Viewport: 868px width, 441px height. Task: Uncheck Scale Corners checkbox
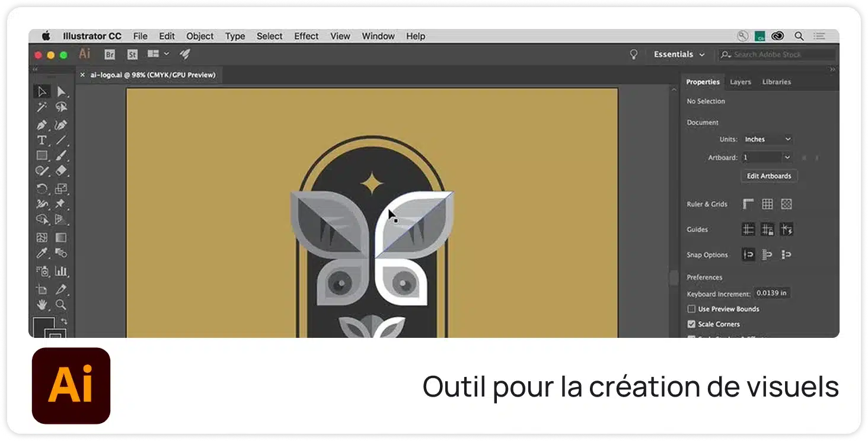[691, 324]
